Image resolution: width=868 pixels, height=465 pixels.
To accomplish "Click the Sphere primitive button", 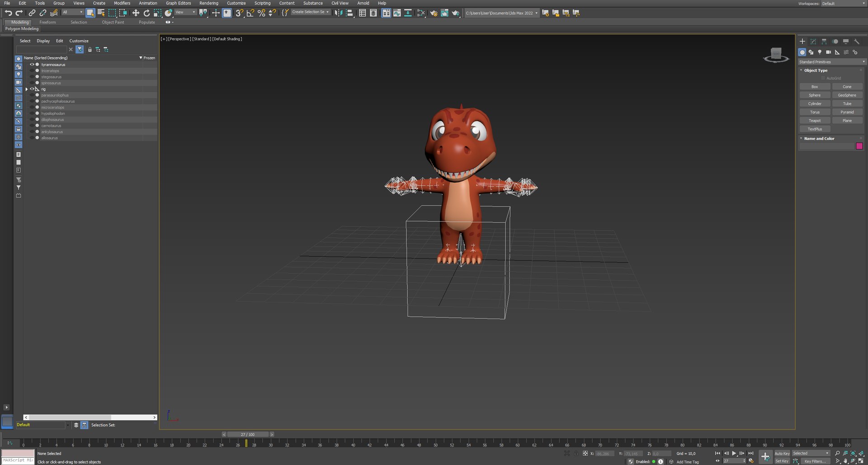I will tap(815, 95).
